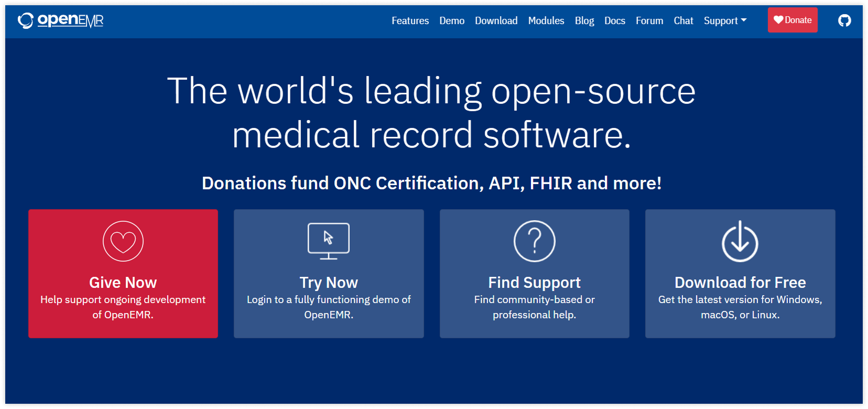Click 'Help support ongoing development of OpenEMR.' text
This screenshot has width=868, height=409.
pos(123,307)
